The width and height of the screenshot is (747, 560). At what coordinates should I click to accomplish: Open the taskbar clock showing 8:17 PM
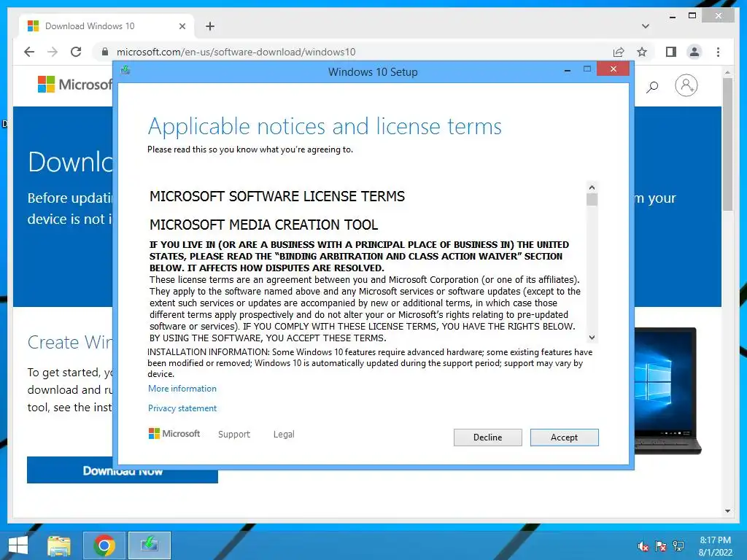pyautogui.click(x=715, y=545)
